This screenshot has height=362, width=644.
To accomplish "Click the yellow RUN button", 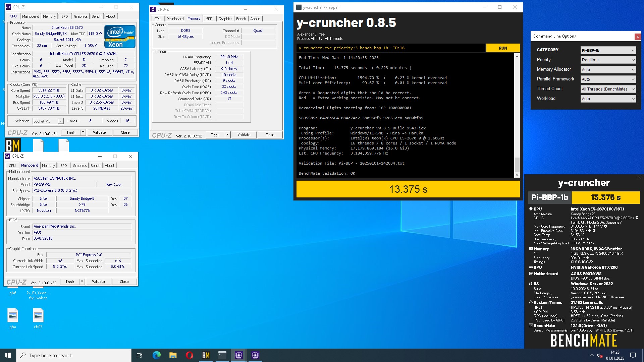I will [x=503, y=48].
